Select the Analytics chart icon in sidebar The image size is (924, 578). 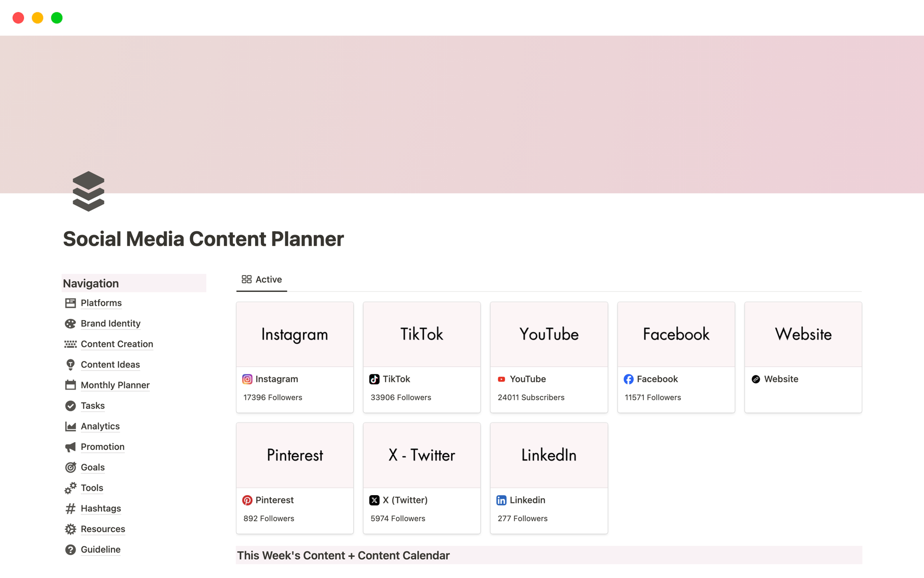(x=70, y=426)
